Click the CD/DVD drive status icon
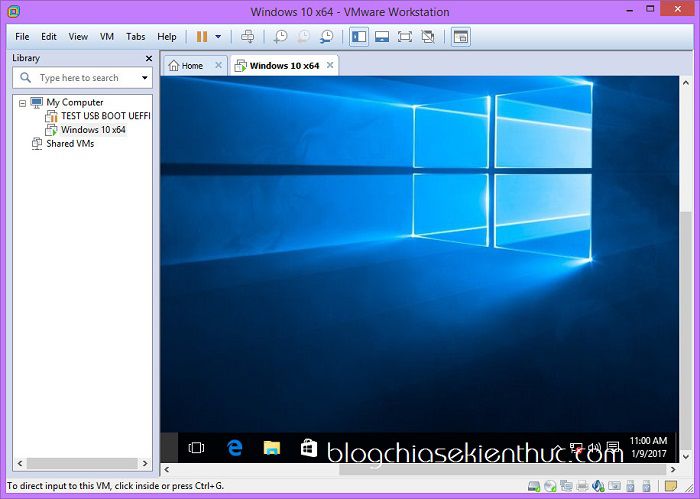 pos(550,486)
